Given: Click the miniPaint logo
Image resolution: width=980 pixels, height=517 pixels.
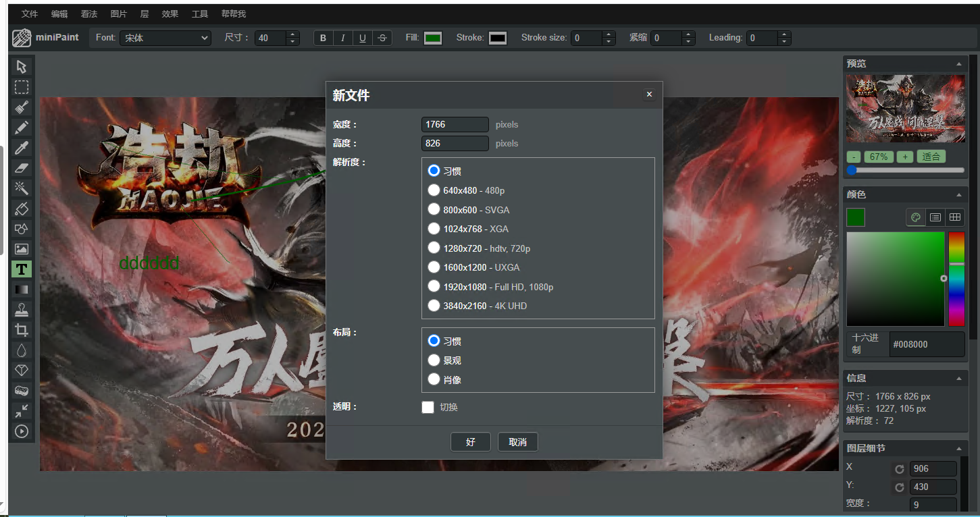Looking at the screenshot, I should (x=45, y=38).
